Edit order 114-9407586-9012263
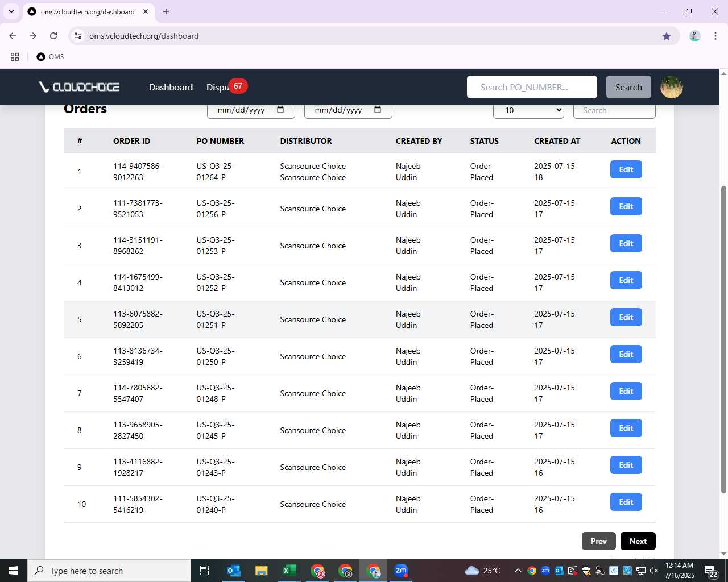Viewport: 728px width, 582px height. click(x=626, y=169)
